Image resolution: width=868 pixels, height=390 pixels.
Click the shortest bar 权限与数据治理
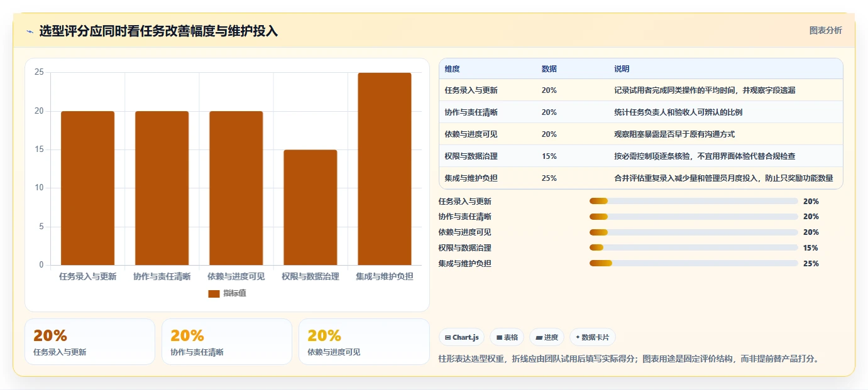coord(310,207)
